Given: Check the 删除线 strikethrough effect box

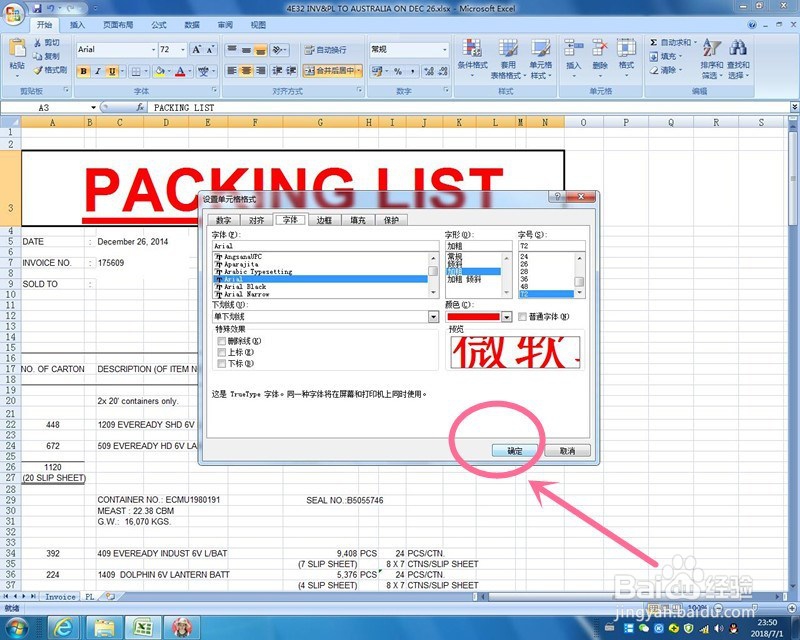Looking at the screenshot, I should (x=221, y=341).
